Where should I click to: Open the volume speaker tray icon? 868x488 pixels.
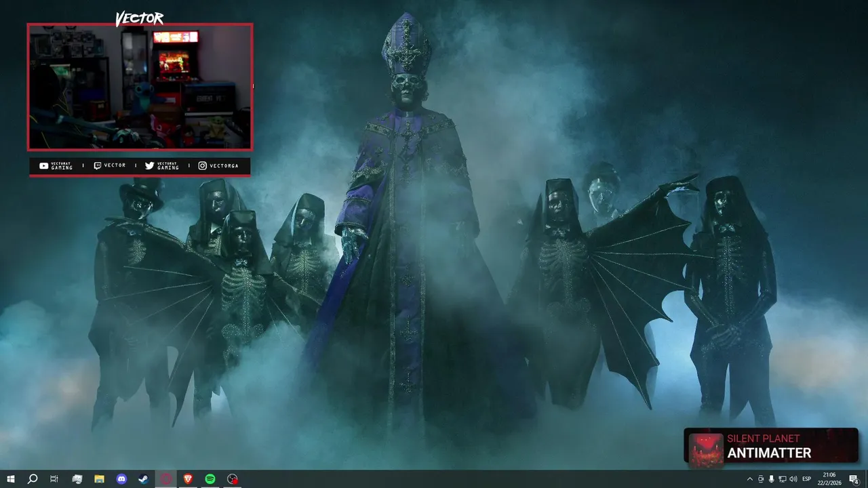click(x=793, y=479)
